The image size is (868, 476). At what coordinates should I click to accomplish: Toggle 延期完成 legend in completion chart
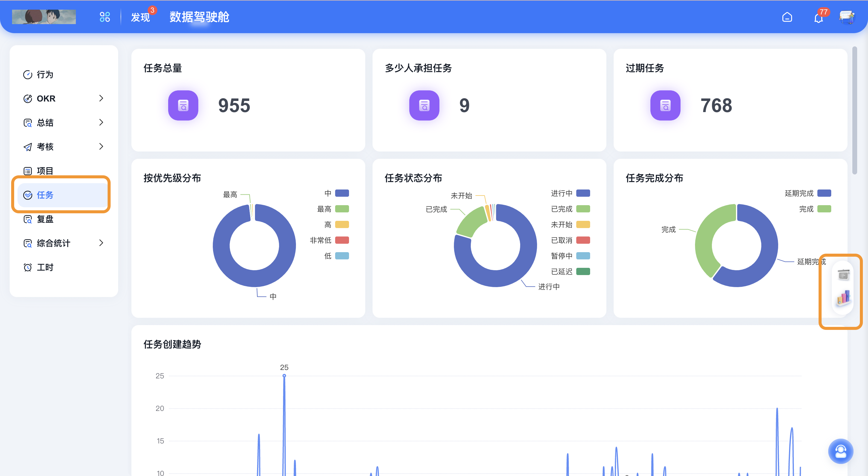[808, 193]
